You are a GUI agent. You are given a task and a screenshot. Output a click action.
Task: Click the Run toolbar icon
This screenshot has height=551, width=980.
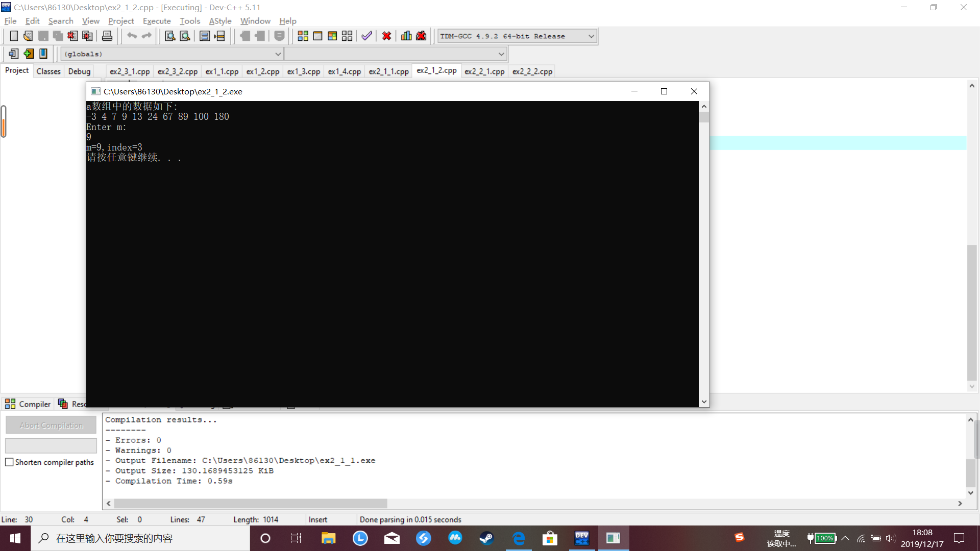[x=317, y=36]
